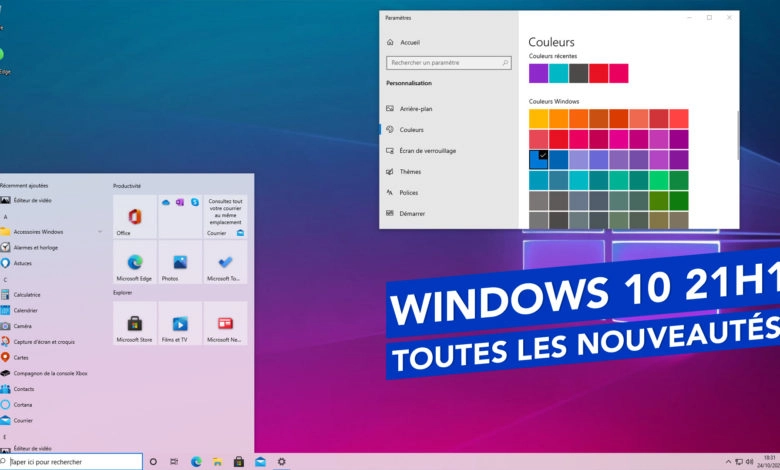Open the Office tile in Start menu
Image resolution: width=780 pixels, height=470 pixels.
pyautogui.click(x=135, y=216)
